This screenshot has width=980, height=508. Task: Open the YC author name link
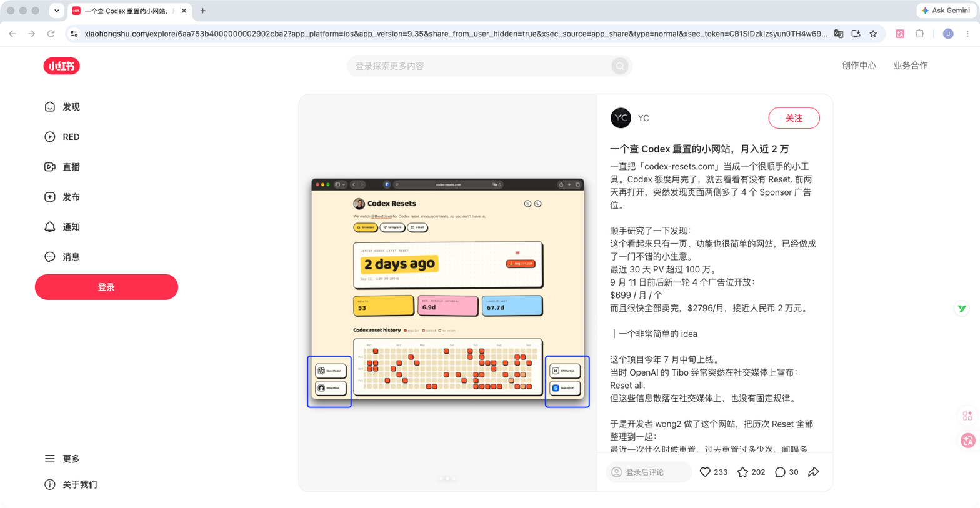(643, 118)
